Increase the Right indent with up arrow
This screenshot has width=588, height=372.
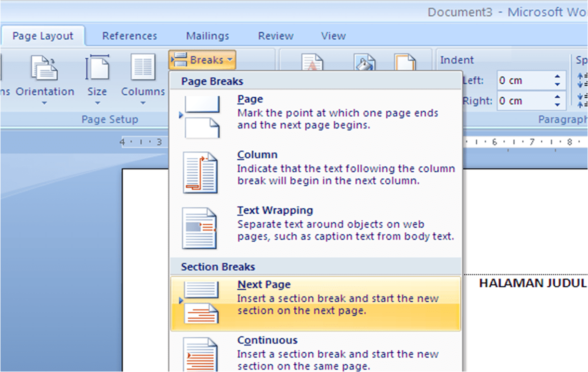click(558, 97)
